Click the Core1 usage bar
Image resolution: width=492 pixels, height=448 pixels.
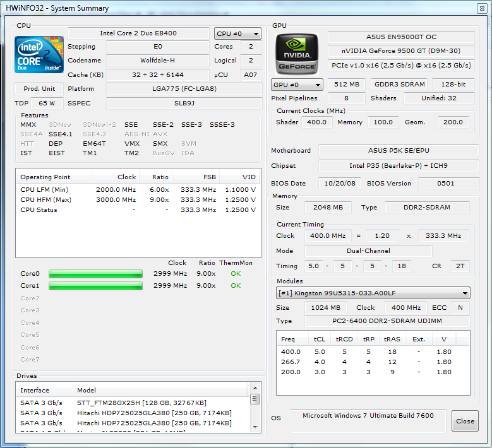96,286
